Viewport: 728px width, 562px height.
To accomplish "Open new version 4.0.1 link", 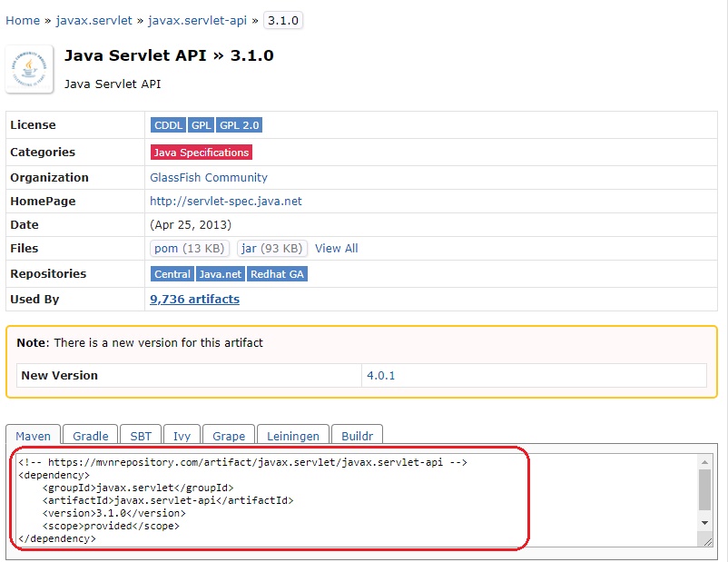I will pos(380,375).
